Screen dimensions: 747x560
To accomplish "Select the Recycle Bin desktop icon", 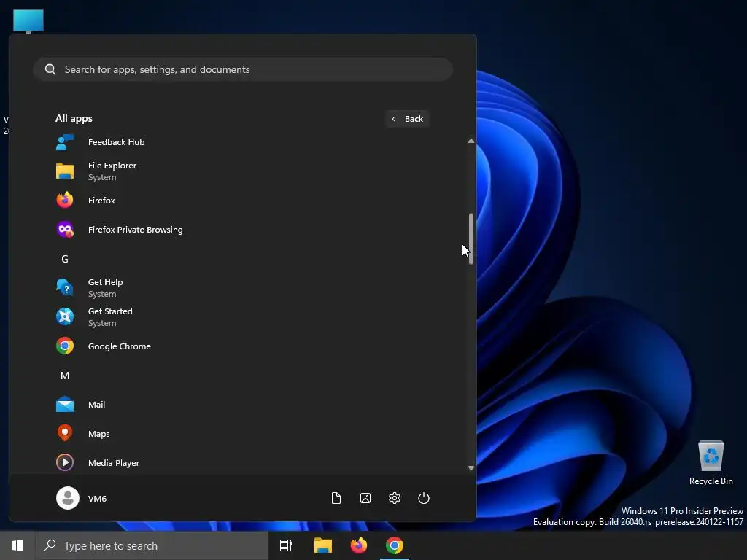I will [x=711, y=463].
